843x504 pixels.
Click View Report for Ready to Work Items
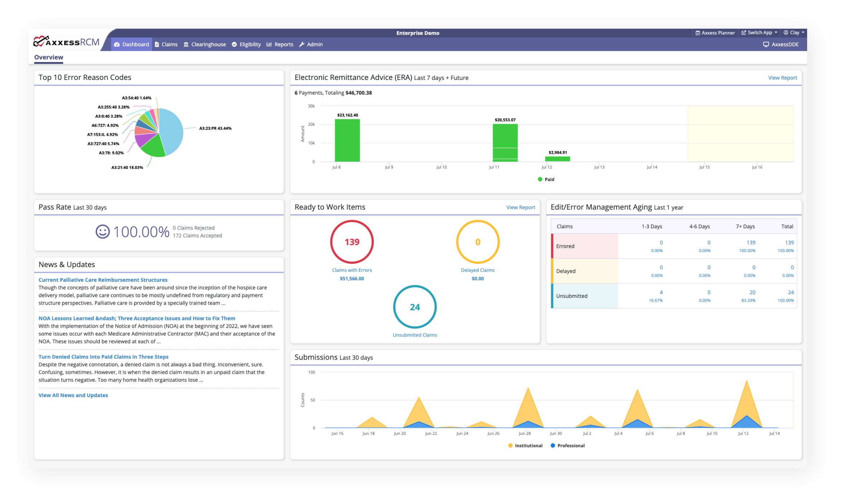click(521, 208)
